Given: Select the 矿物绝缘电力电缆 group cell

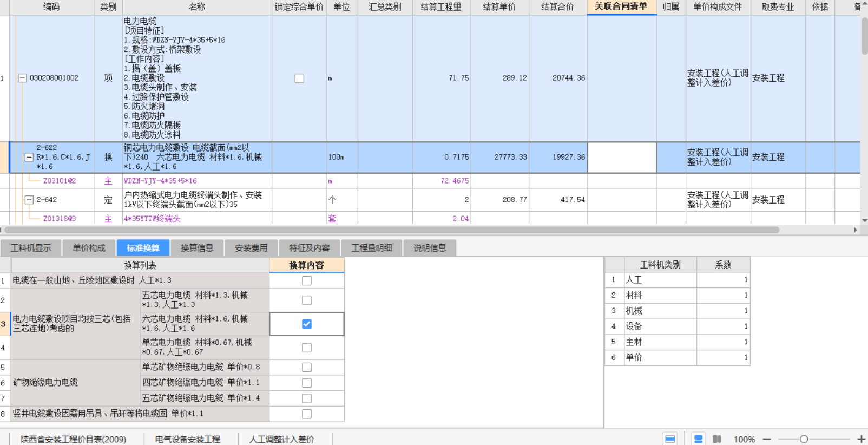Looking at the screenshot, I should click(76, 383).
